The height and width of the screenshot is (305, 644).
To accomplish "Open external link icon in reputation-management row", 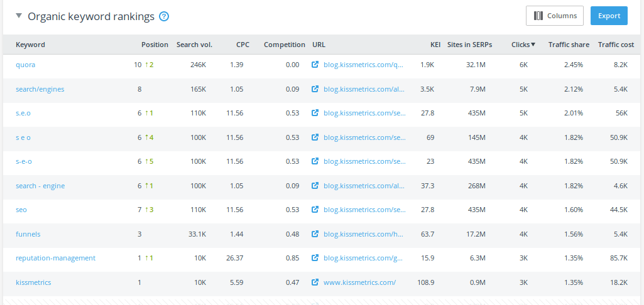I will coord(315,258).
